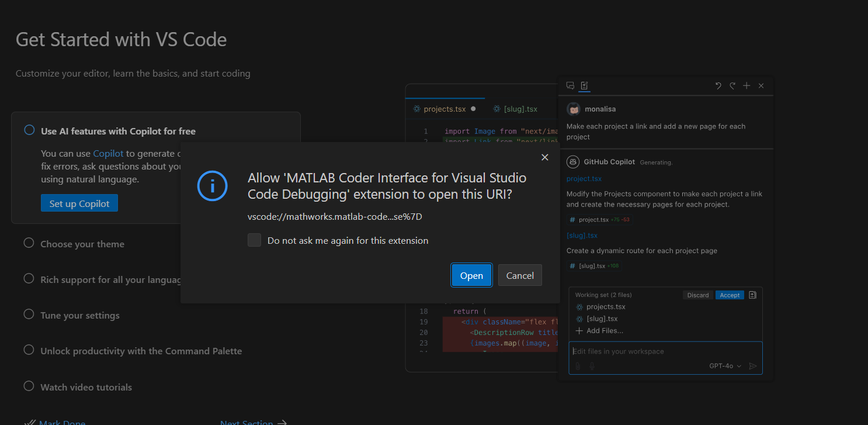
Task: Check 'Do not ask me again' checkbox
Action: click(254, 240)
